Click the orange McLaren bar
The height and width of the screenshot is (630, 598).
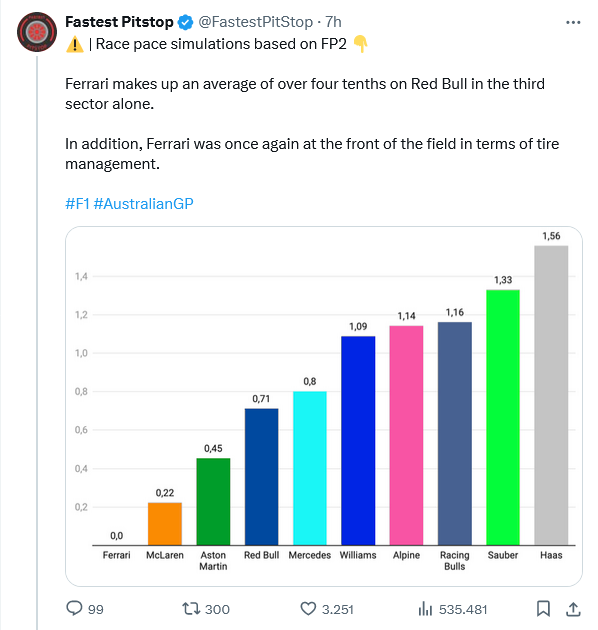pyautogui.click(x=165, y=524)
